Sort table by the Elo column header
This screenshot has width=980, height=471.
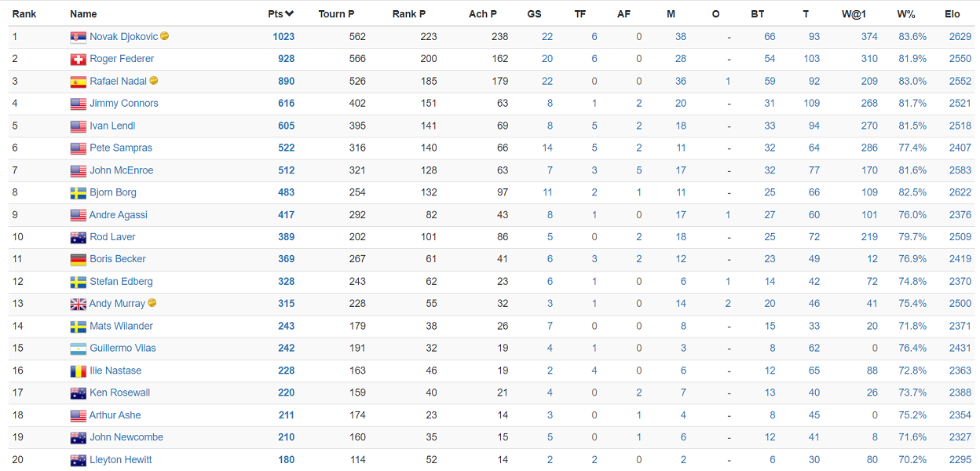point(952,14)
